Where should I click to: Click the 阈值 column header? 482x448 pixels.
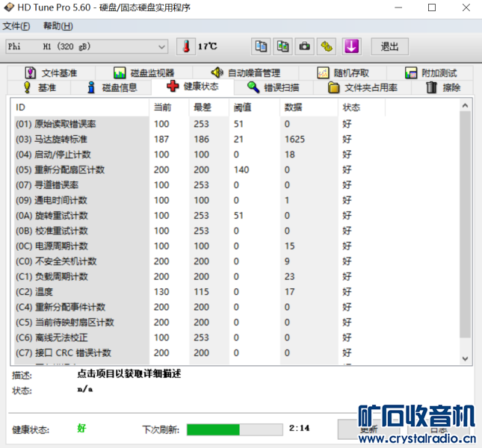pyautogui.click(x=255, y=108)
